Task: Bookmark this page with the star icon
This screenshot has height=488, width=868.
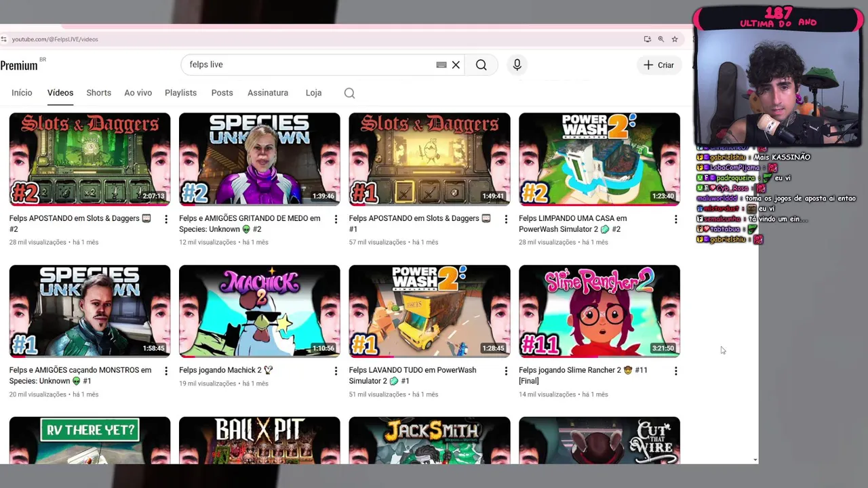Action: pos(675,39)
